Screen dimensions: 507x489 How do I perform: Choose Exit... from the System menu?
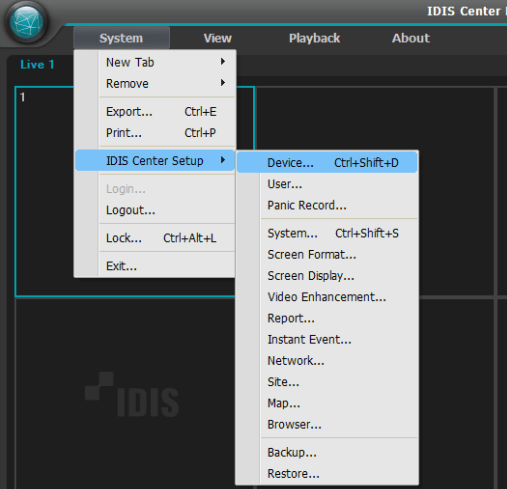point(155,266)
